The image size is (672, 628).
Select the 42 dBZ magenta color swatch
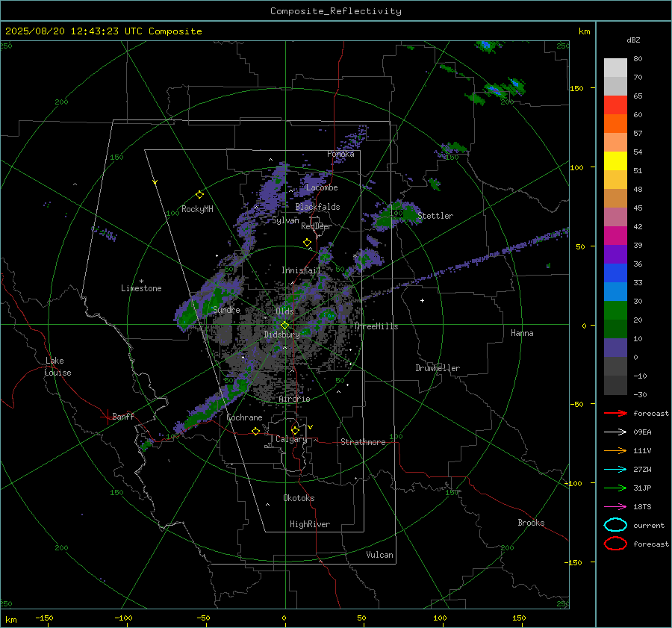tap(615, 235)
